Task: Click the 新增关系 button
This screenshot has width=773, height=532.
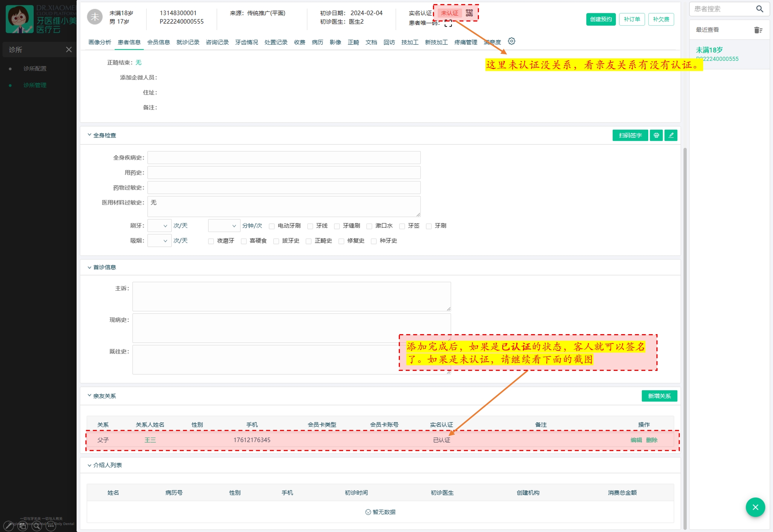Action: pos(659,396)
